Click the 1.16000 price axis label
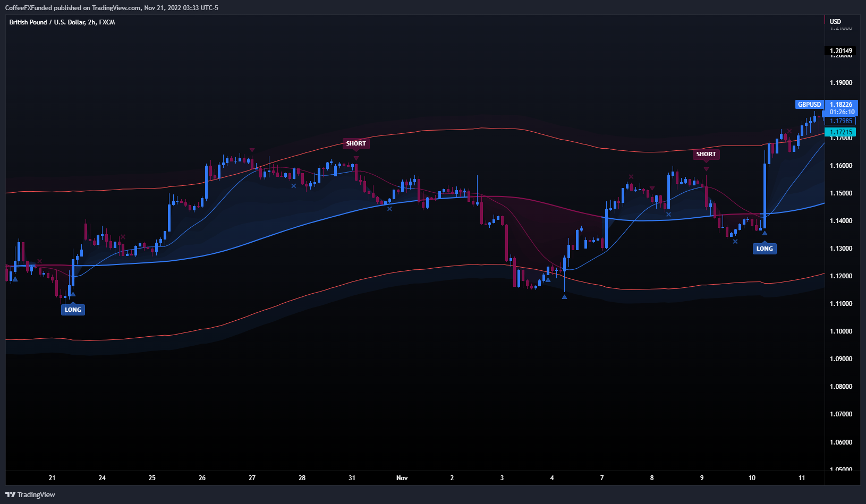866x504 pixels. pyautogui.click(x=841, y=166)
